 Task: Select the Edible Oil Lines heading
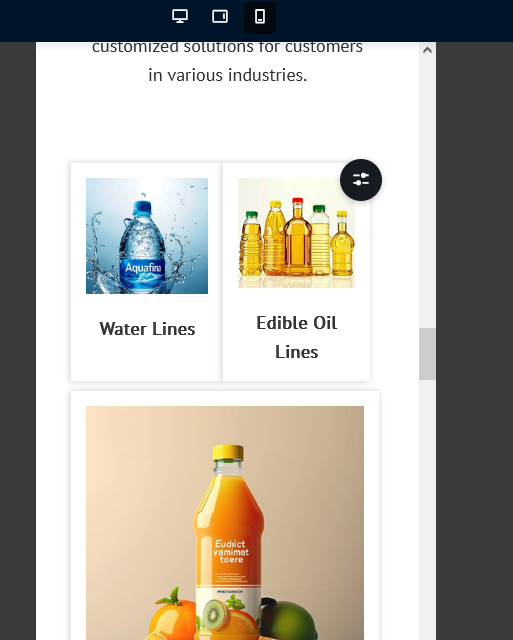coord(297,338)
